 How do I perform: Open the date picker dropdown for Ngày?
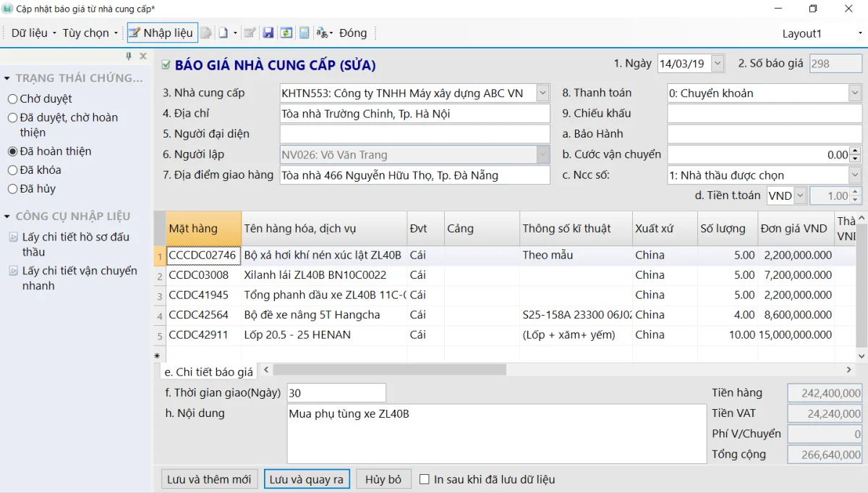tap(717, 64)
